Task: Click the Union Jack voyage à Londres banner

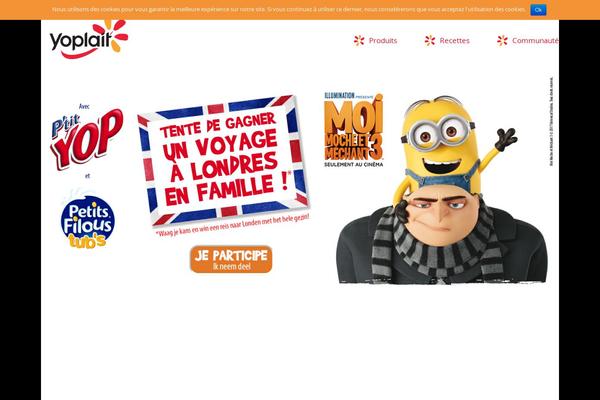Action: point(224,161)
